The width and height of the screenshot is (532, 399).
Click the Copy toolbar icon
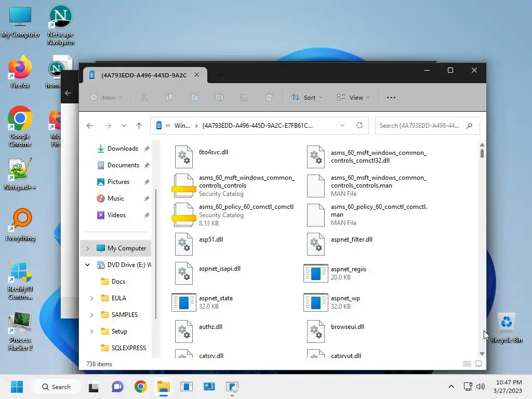[169, 98]
